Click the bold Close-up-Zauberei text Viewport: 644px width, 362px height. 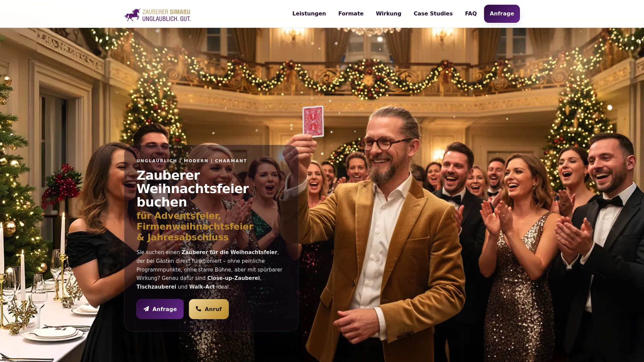coord(233,278)
